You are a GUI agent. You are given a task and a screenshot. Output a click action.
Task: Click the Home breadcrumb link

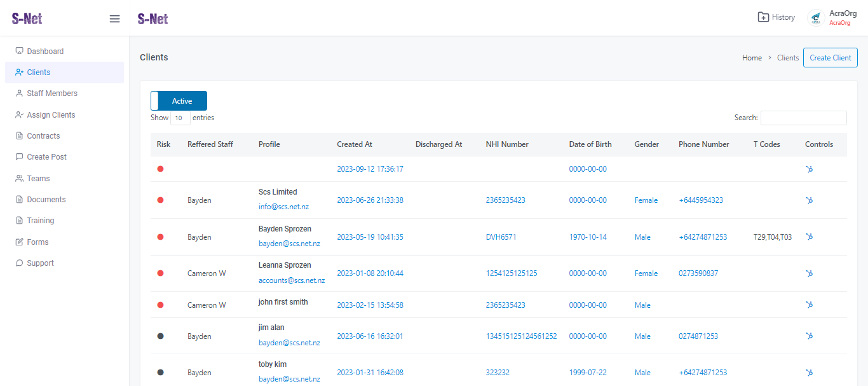click(752, 58)
